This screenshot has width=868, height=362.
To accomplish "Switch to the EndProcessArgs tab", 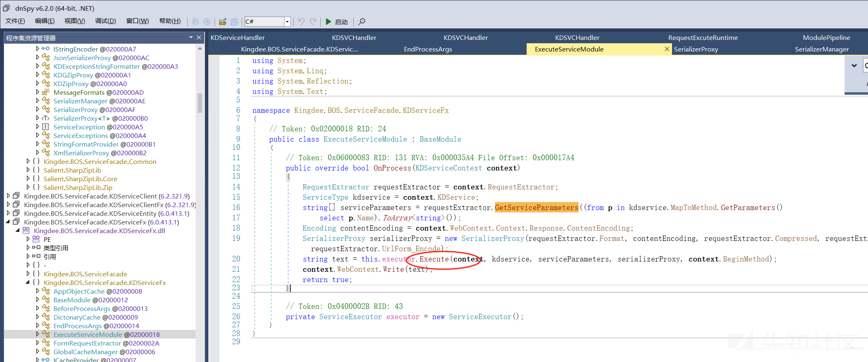I will pyautogui.click(x=428, y=49).
